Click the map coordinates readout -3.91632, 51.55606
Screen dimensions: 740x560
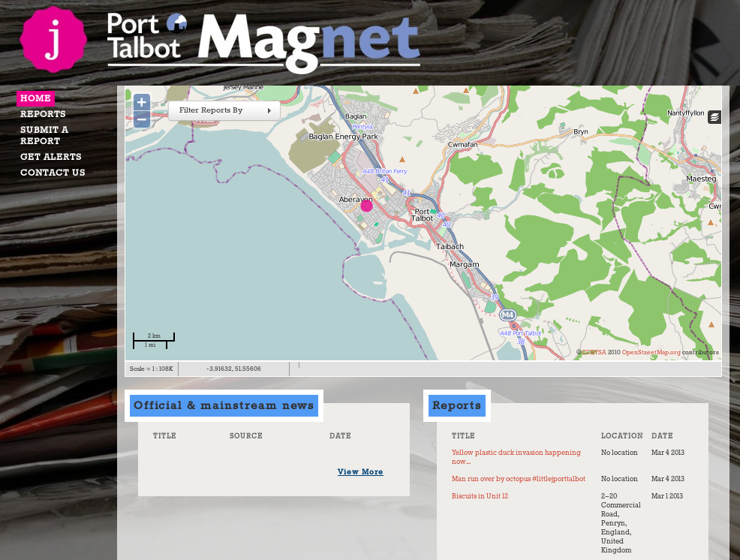[233, 369]
